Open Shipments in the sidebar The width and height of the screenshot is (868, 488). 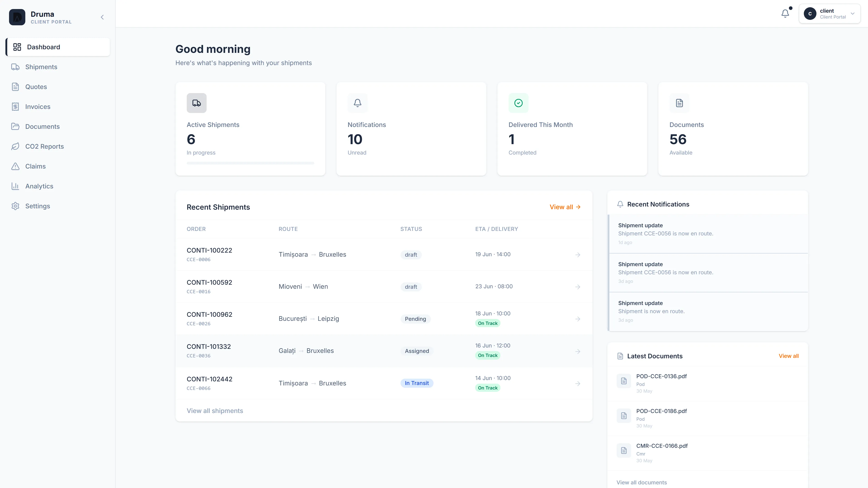(58, 67)
